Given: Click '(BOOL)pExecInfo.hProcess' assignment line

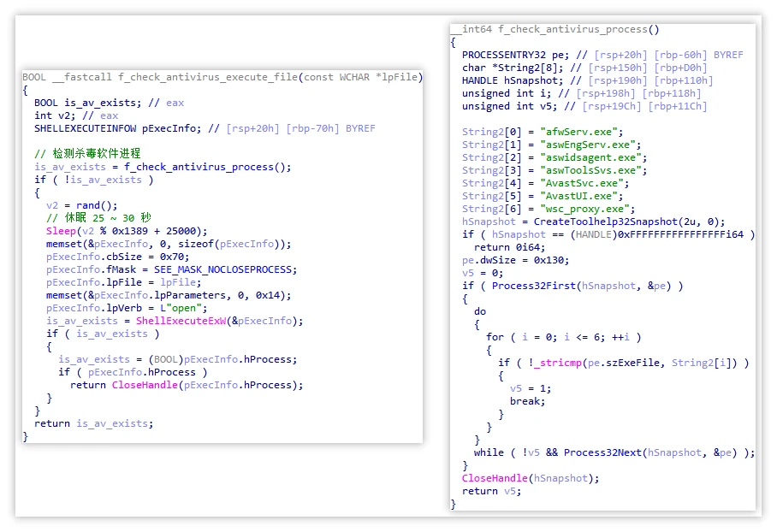Looking at the screenshot, I should (178, 359).
